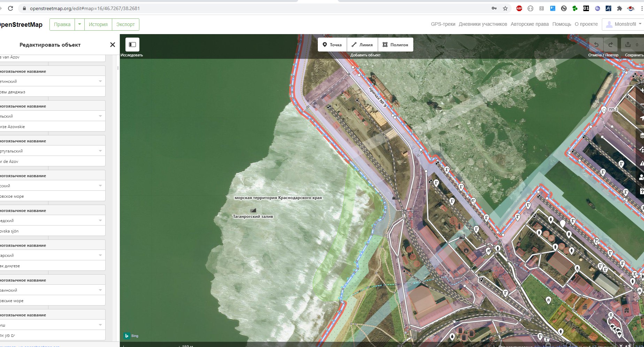View site security lock information
The image size is (644, 347).
click(x=24, y=8)
